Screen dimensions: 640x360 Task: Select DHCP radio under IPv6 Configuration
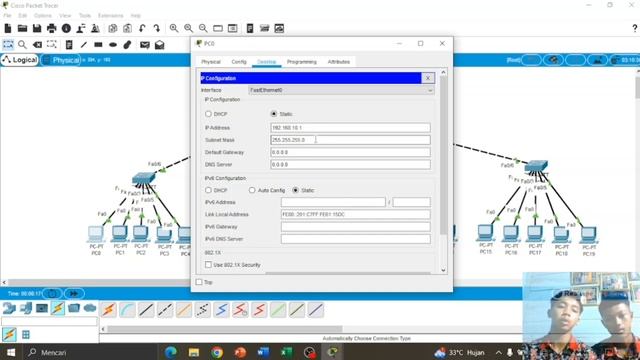point(208,190)
